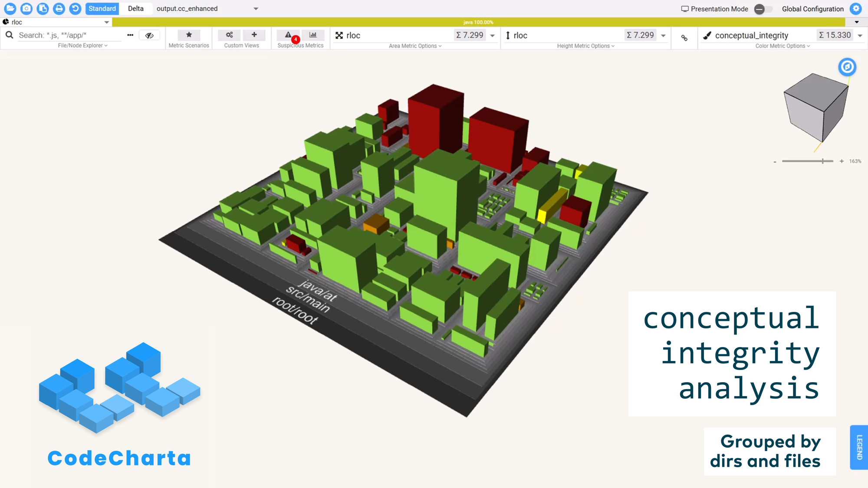Open the conceptual_integrity color metric dropdown
The height and width of the screenshot is (488, 868).
860,36
